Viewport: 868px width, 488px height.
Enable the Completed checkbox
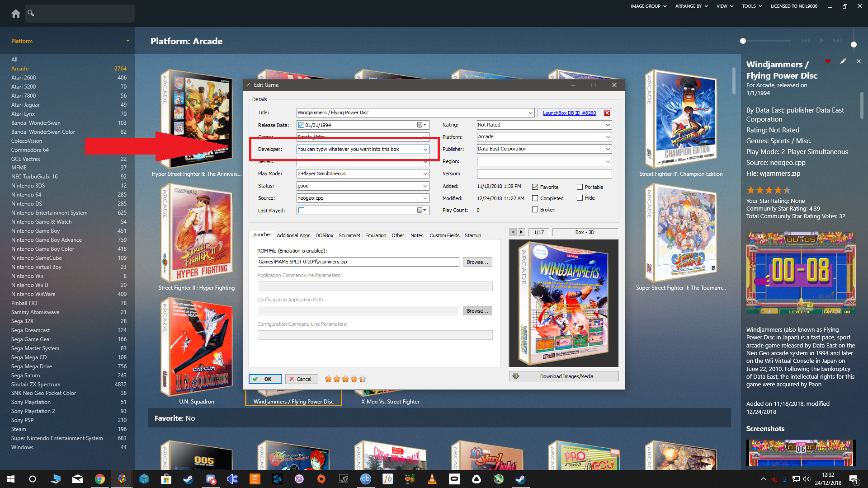pos(535,198)
